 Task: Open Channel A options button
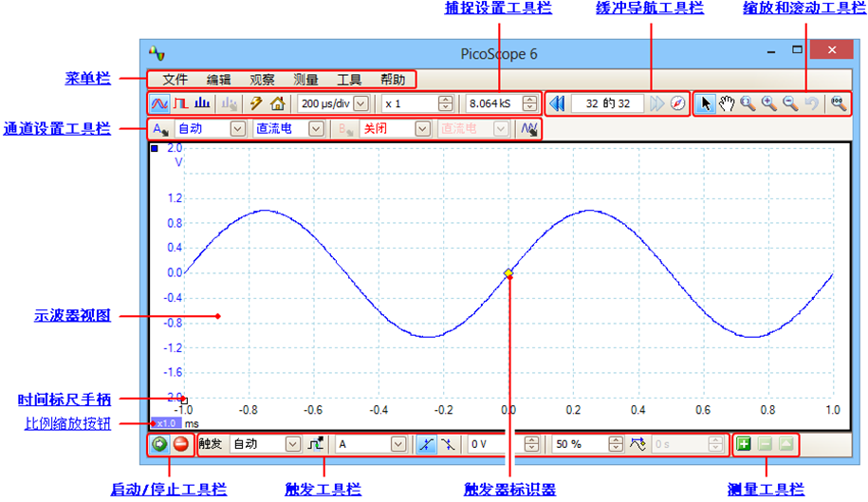click(160, 129)
